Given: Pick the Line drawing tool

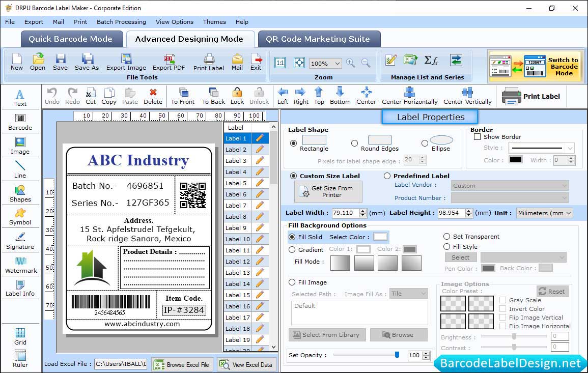Looking at the screenshot, I should 20,169.
